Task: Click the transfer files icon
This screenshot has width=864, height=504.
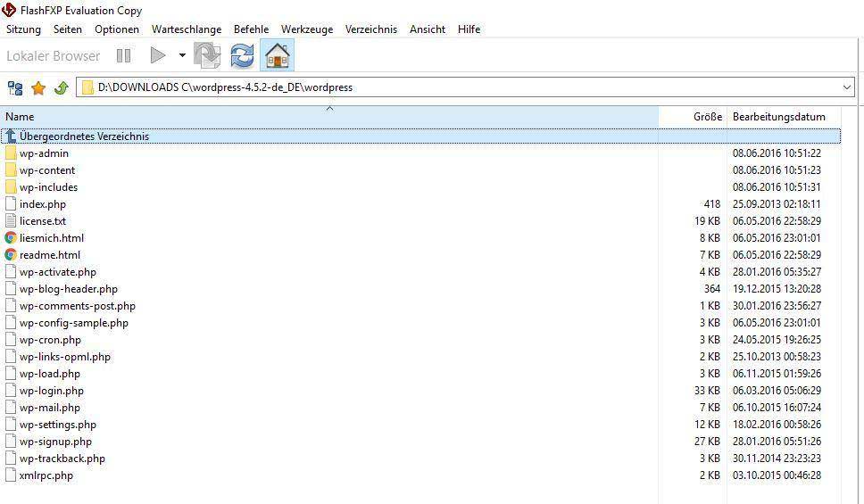Action: [208, 55]
